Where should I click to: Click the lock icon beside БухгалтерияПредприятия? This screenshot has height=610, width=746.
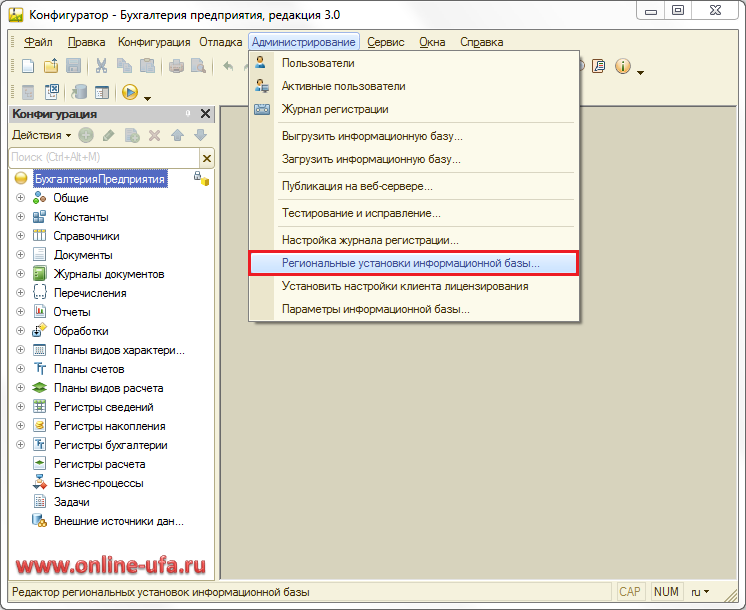tap(201, 178)
